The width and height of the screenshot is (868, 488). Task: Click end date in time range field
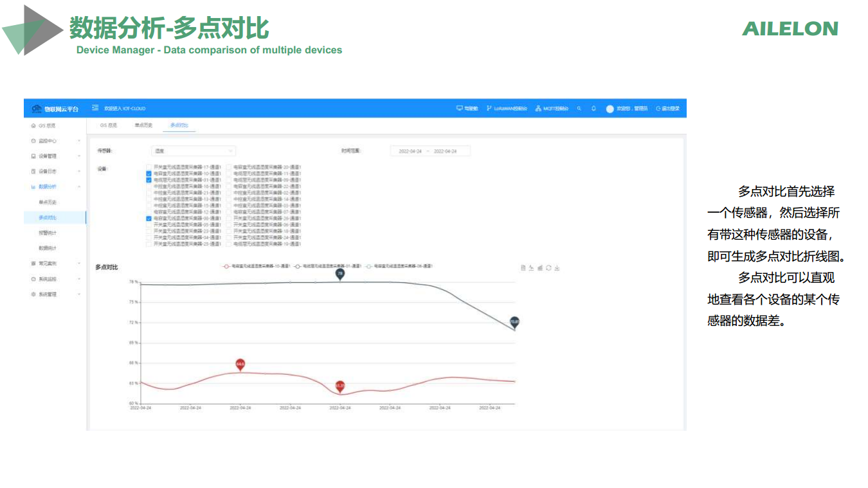(445, 151)
